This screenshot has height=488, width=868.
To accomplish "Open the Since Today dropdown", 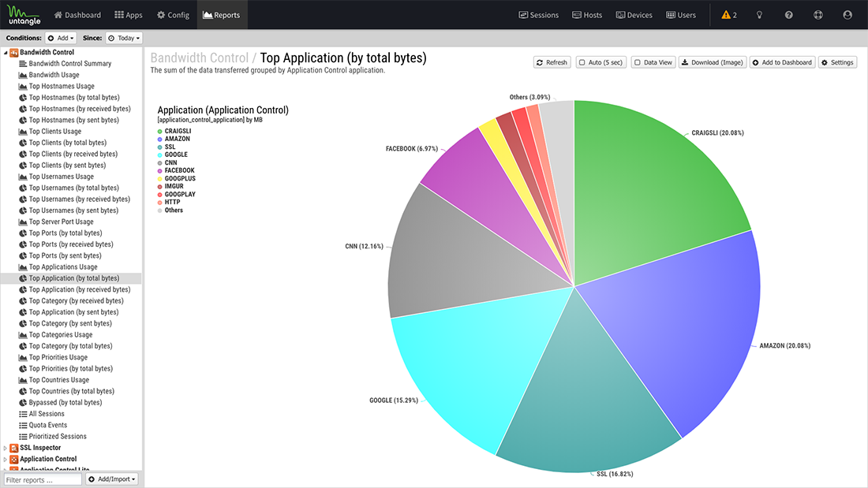I will point(125,38).
